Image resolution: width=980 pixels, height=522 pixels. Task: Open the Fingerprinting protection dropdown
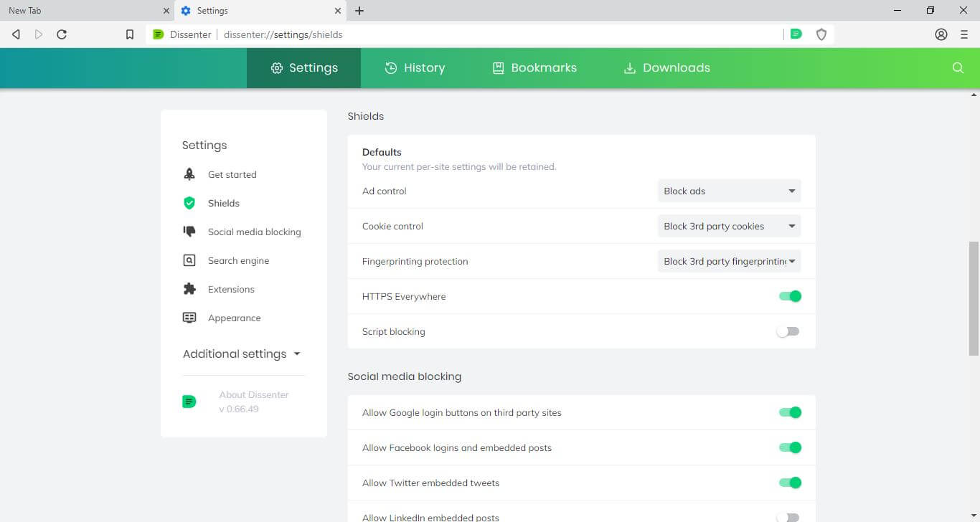coord(729,261)
